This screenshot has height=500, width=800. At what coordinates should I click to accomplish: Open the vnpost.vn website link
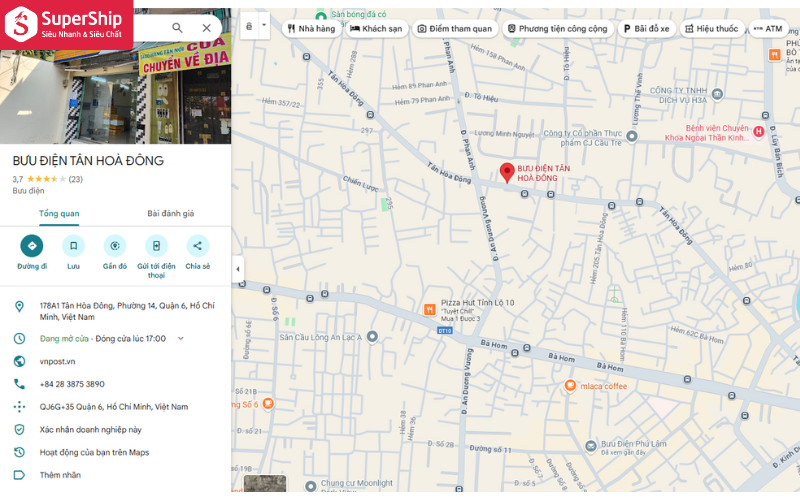coord(57,361)
